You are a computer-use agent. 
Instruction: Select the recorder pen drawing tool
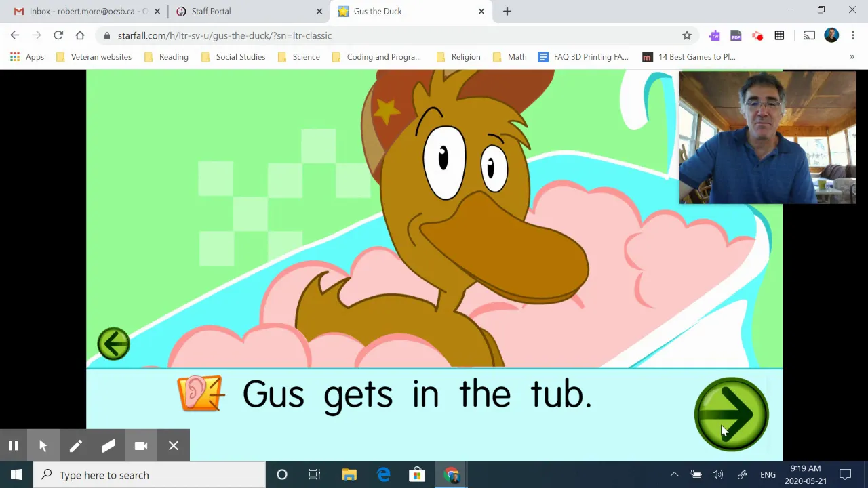75,446
